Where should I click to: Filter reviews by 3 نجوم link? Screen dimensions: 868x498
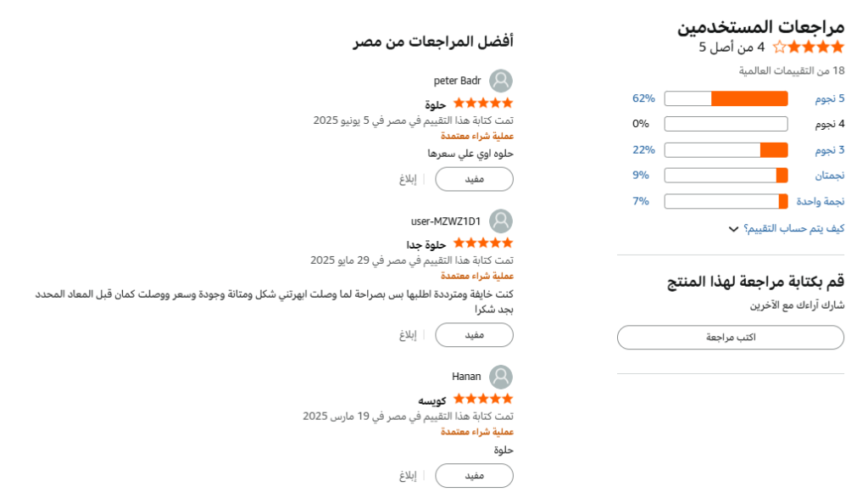click(x=830, y=150)
